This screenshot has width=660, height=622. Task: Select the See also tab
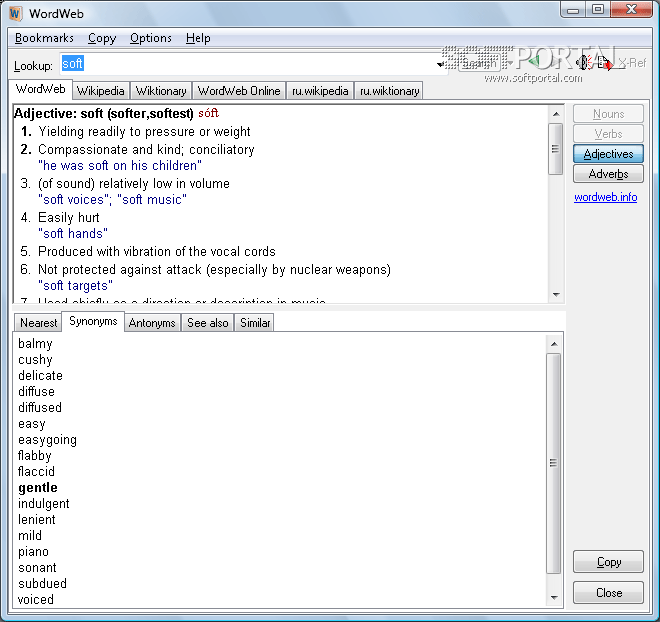click(208, 323)
